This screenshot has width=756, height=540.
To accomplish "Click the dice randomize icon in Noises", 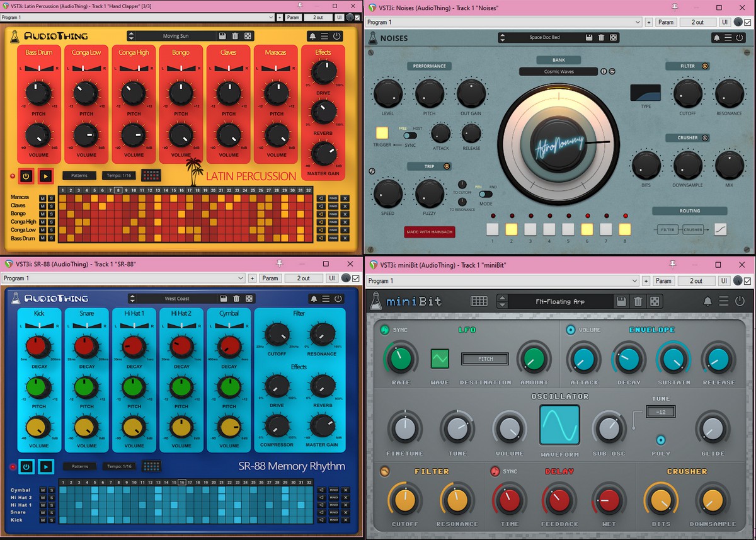I will [614, 38].
